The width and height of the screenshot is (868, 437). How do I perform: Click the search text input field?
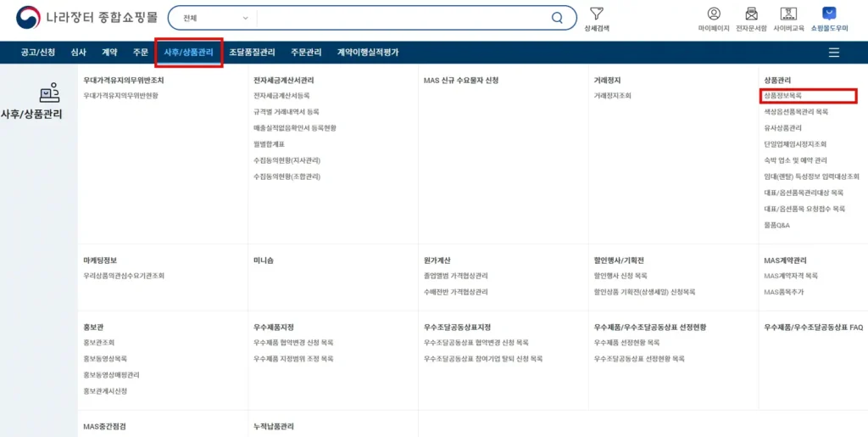(398, 18)
